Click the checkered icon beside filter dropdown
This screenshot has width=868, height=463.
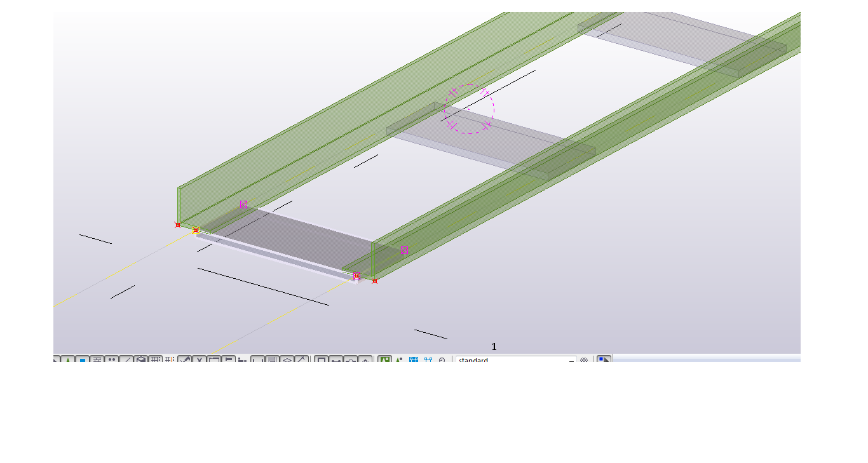pyautogui.click(x=584, y=360)
